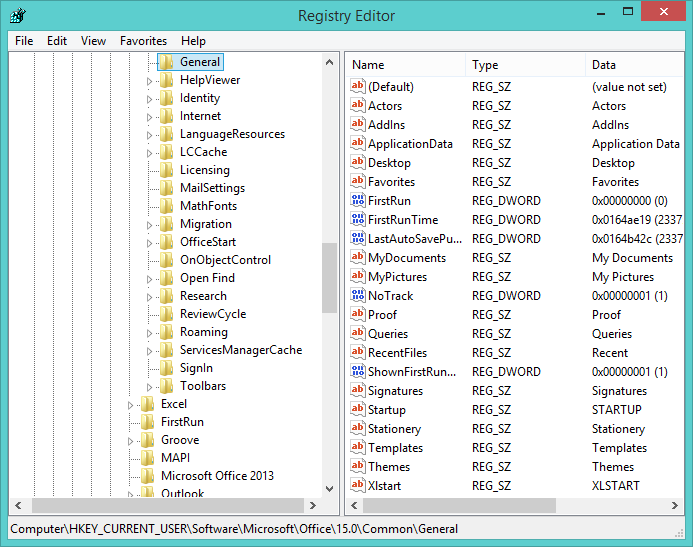Click the NoTrack binary value icon
Screen dimensions: 693x547
pos(358,296)
